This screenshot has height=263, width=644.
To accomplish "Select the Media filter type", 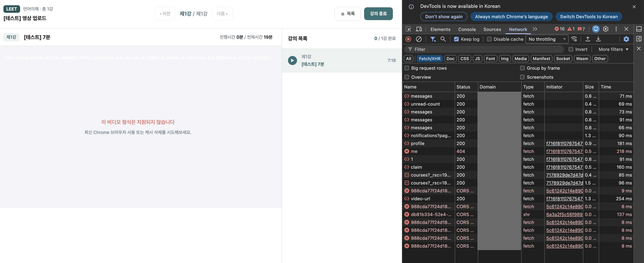I will [x=521, y=59].
